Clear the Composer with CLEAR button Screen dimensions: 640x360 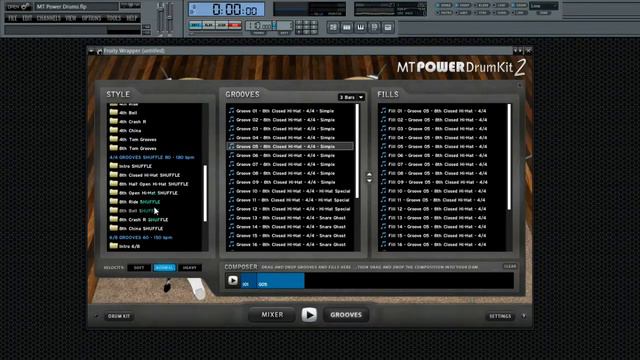pos(510,266)
